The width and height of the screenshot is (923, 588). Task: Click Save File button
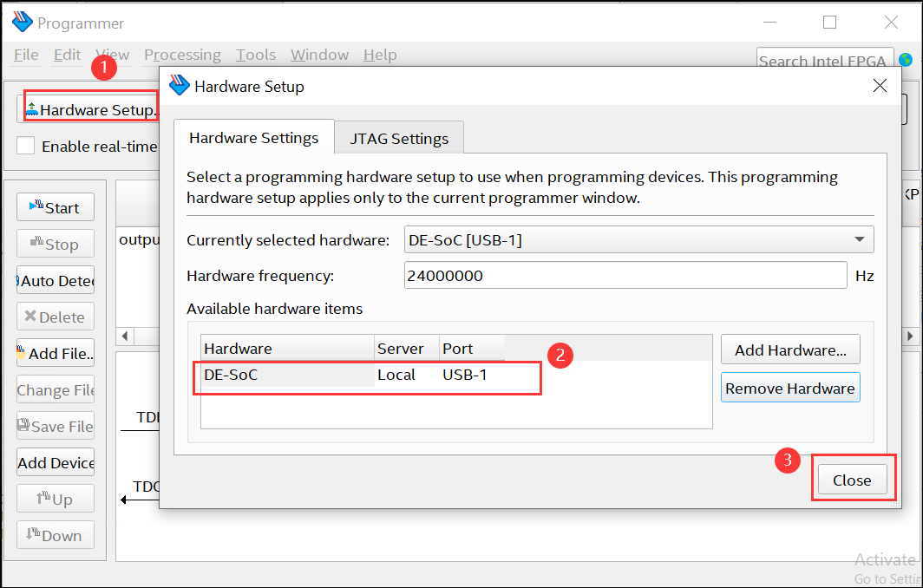[56, 426]
